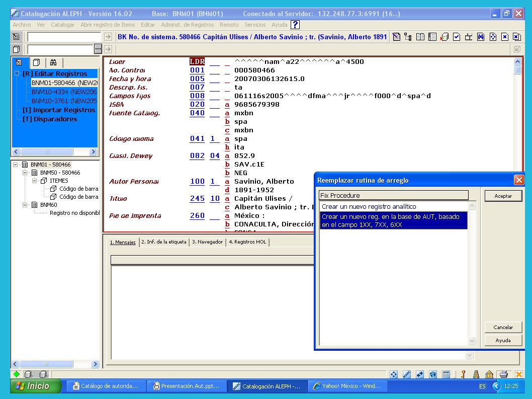Click the full list view icon in the record toolbar
Screen dimensions: 532x399
432,37
